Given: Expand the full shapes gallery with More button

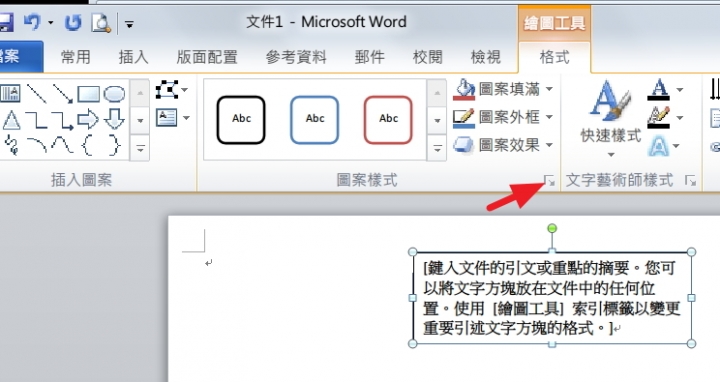Looking at the screenshot, I should (x=140, y=148).
